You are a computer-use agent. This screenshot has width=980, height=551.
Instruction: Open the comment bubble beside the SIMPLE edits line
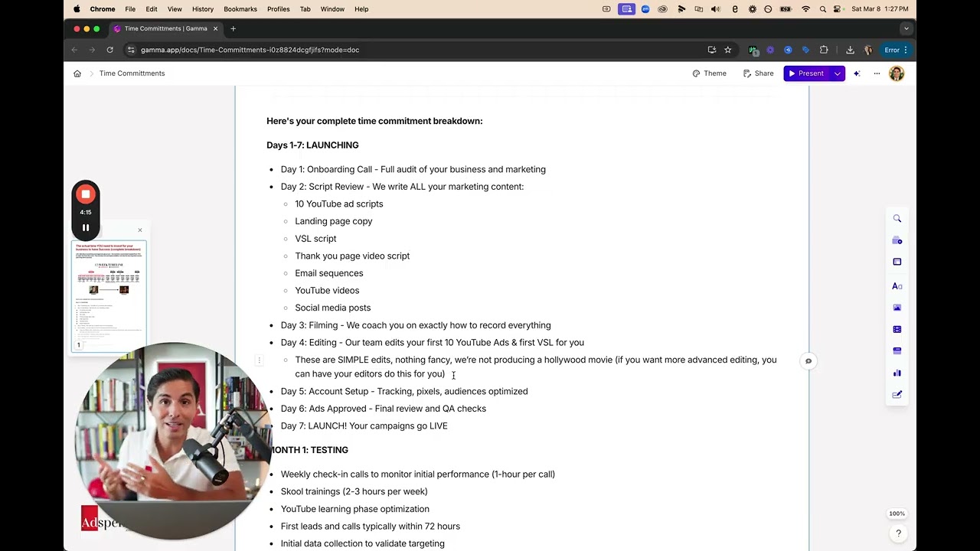coord(808,361)
